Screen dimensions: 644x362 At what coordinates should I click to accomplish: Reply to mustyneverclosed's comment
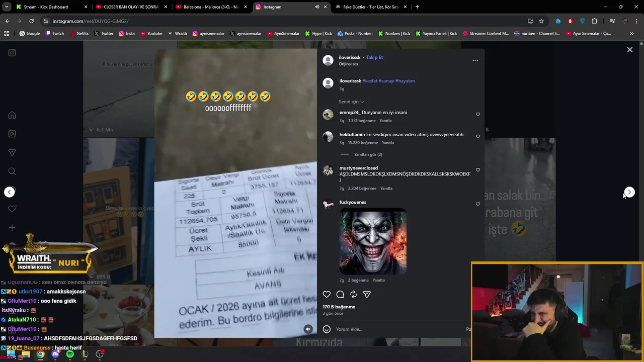pos(386,189)
